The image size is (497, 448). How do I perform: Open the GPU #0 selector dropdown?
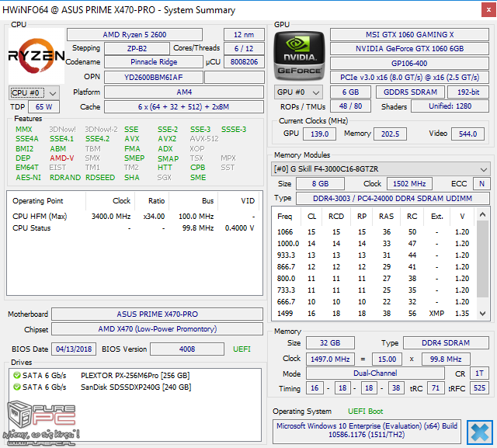[298, 92]
